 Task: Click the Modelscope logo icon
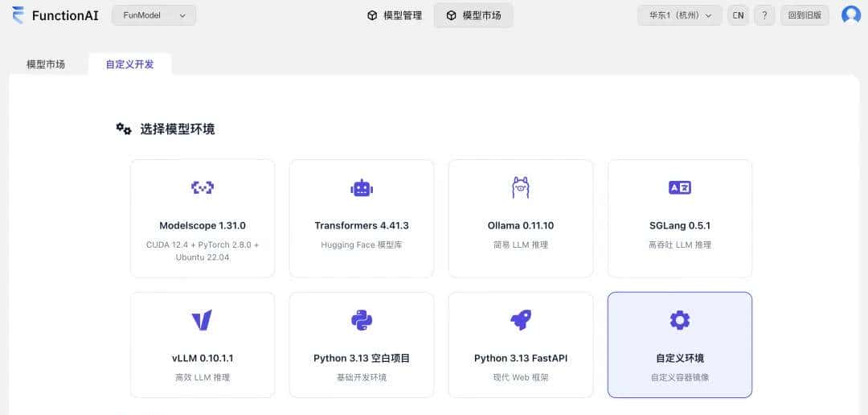pyautogui.click(x=203, y=188)
